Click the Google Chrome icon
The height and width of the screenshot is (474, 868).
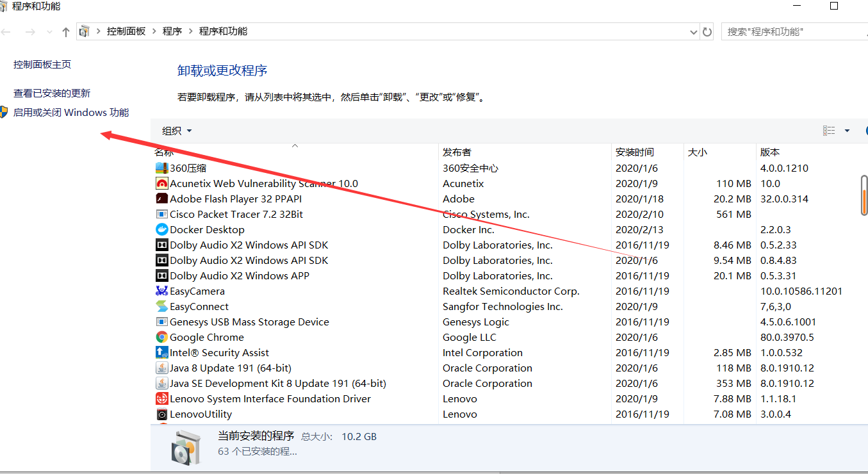tap(161, 337)
